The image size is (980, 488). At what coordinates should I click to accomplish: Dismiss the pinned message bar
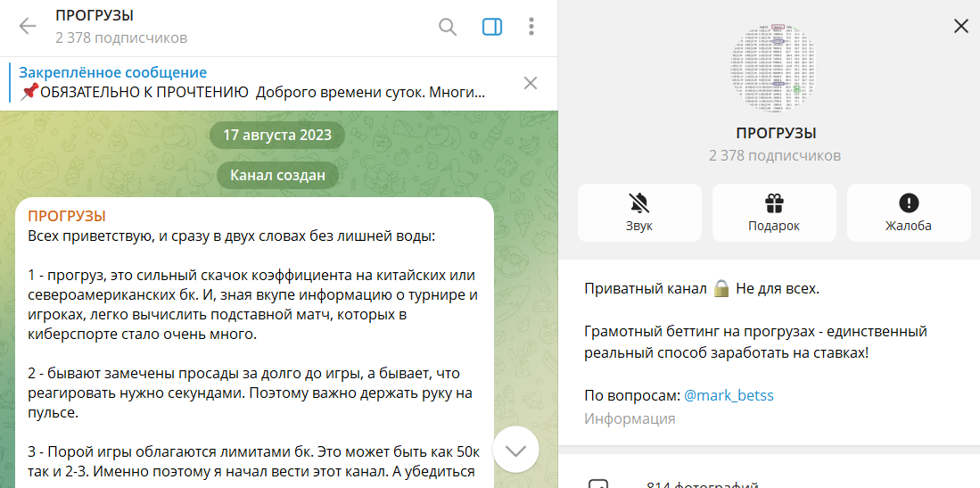click(531, 83)
